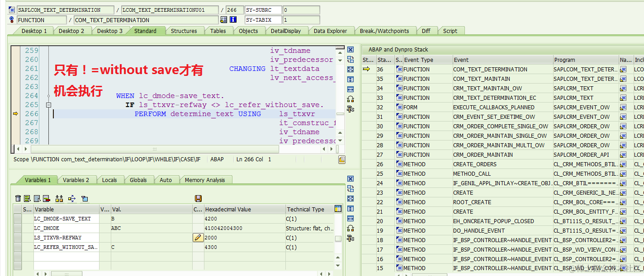This screenshot has height=276, width=644.
Task: Open Memory Analysis tab
Action: coord(204,180)
